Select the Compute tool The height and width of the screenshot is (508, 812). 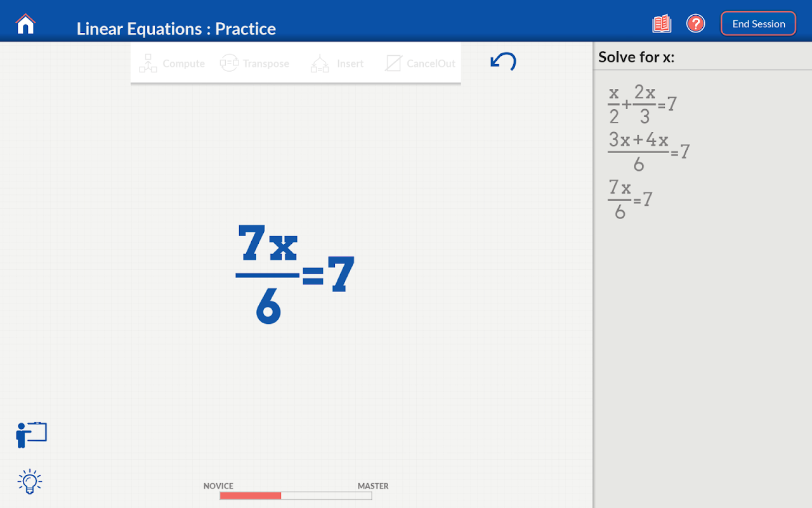172,63
